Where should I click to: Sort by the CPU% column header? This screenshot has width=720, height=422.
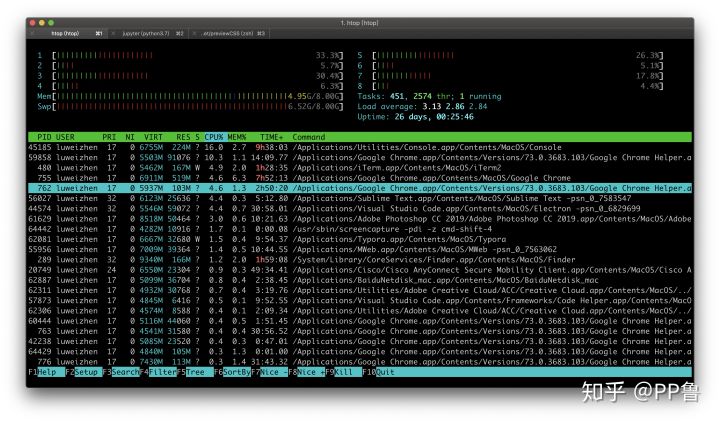pos(215,137)
